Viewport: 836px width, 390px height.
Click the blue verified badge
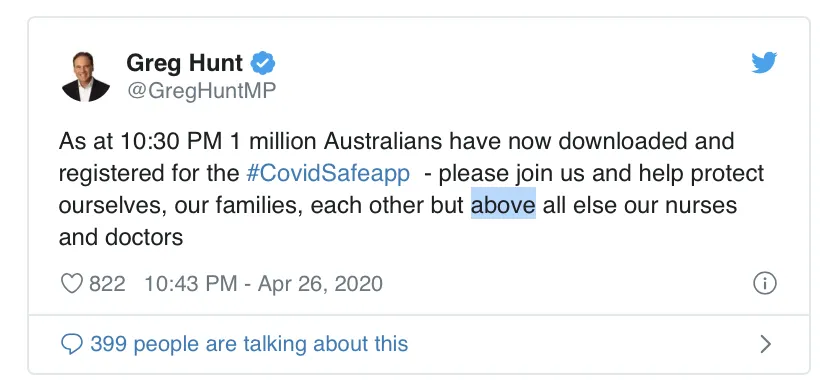tap(263, 64)
